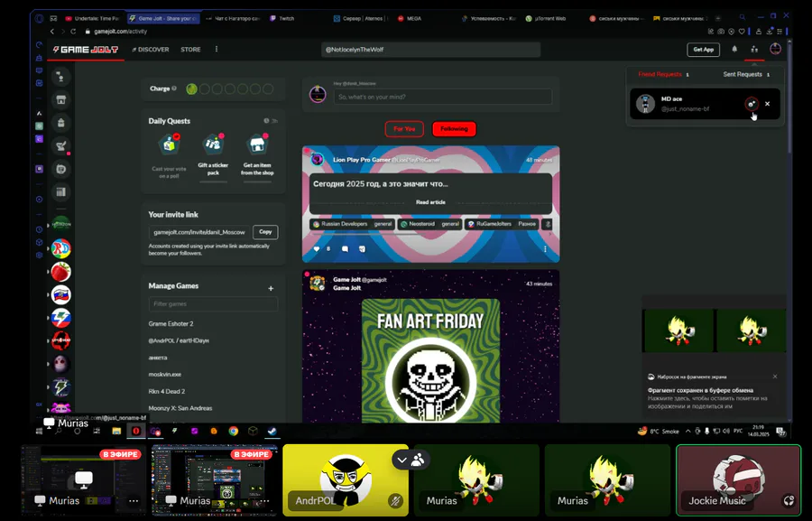Open the Lion Play Pro Gamer post options
Viewport: 812px width, 521px height.
(545, 249)
